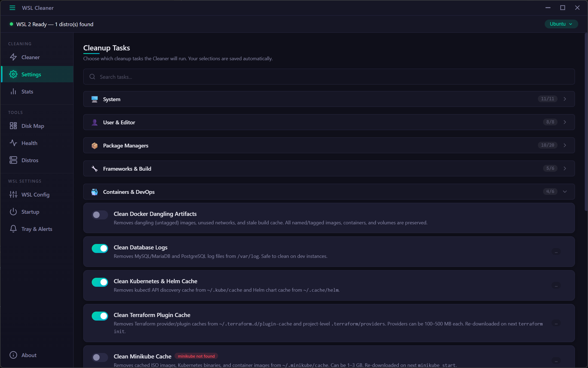Click the WSL Config sliders icon
Screen dimensions: 588x368
point(13,195)
